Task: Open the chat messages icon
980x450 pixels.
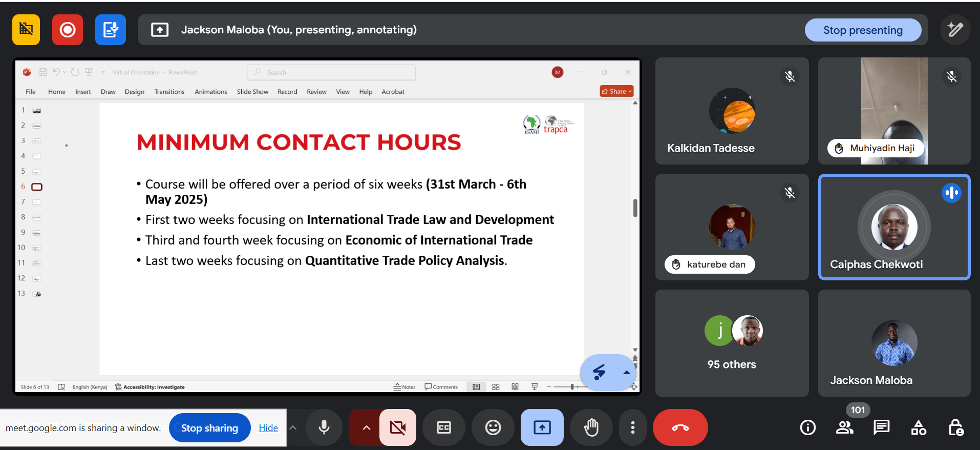Action: click(881, 427)
